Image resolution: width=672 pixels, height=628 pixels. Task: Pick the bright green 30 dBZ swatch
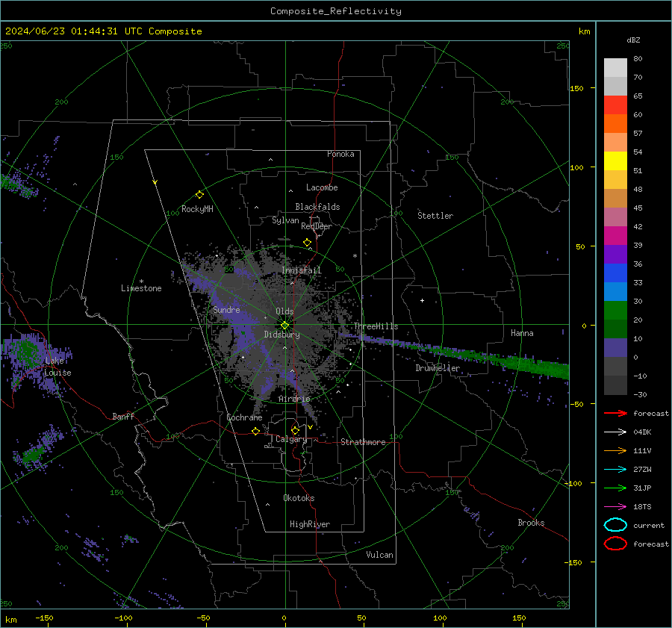(x=615, y=310)
